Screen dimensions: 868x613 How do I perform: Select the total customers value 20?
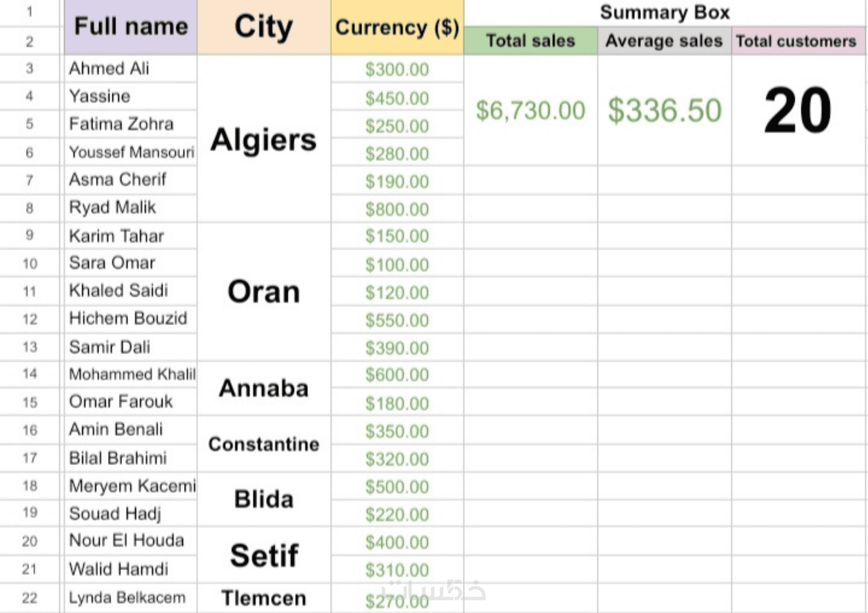pyautogui.click(x=799, y=110)
